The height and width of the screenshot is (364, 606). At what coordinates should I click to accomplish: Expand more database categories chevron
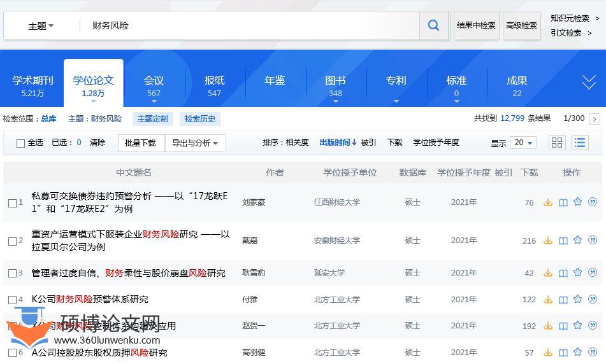pyautogui.click(x=589, y=82)
